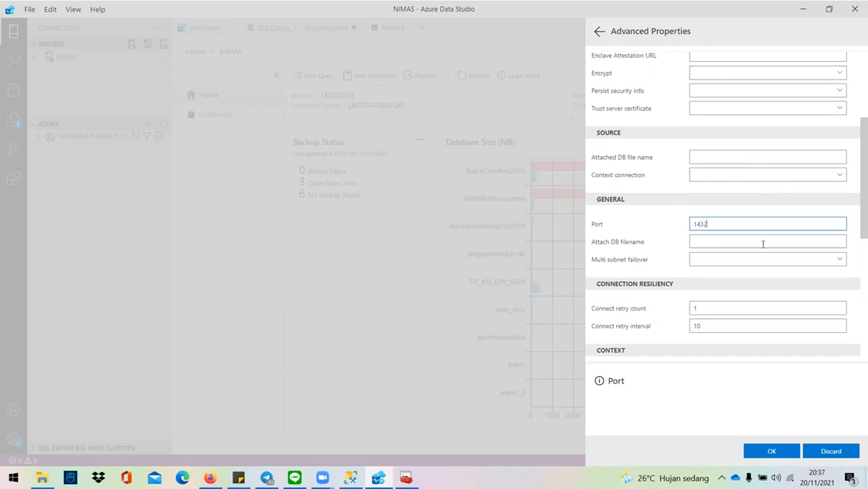Confirm settings with the OK button

(771, 451)
